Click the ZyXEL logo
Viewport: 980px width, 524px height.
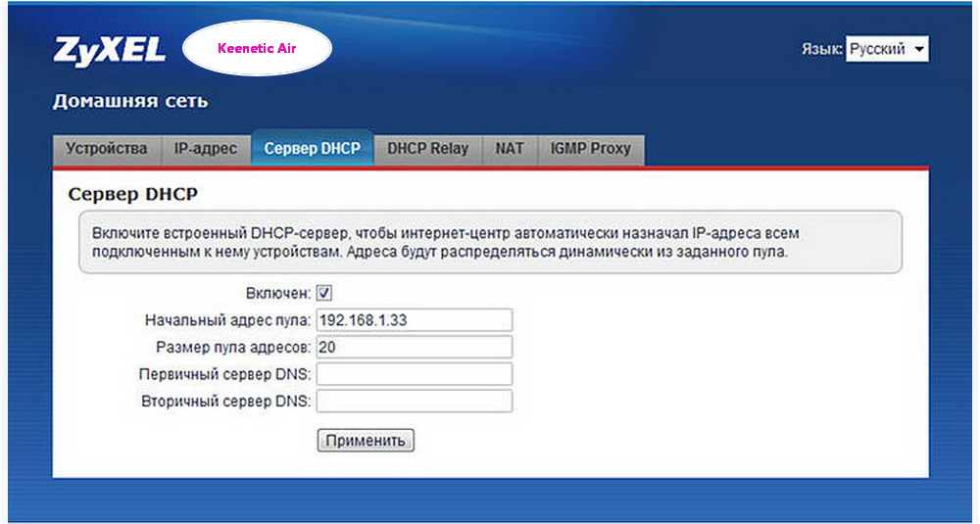pos(110,49)
